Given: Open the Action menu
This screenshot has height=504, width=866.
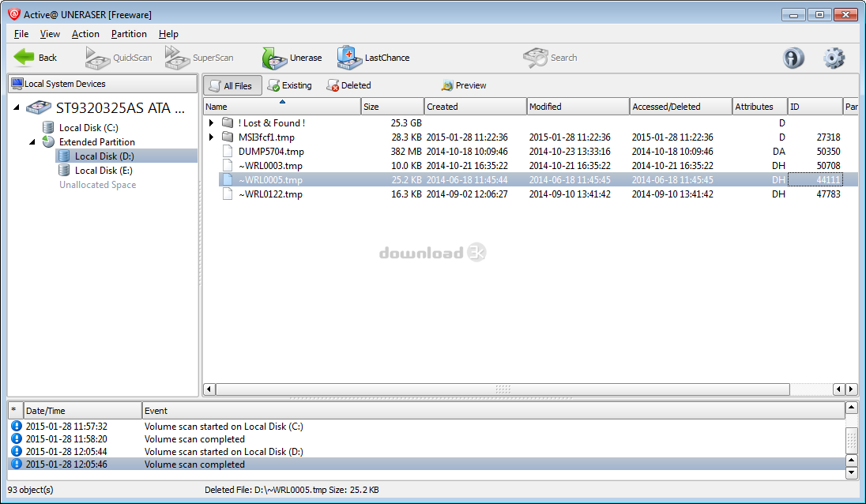Looking at the screenshot, I should pos(85,34).
